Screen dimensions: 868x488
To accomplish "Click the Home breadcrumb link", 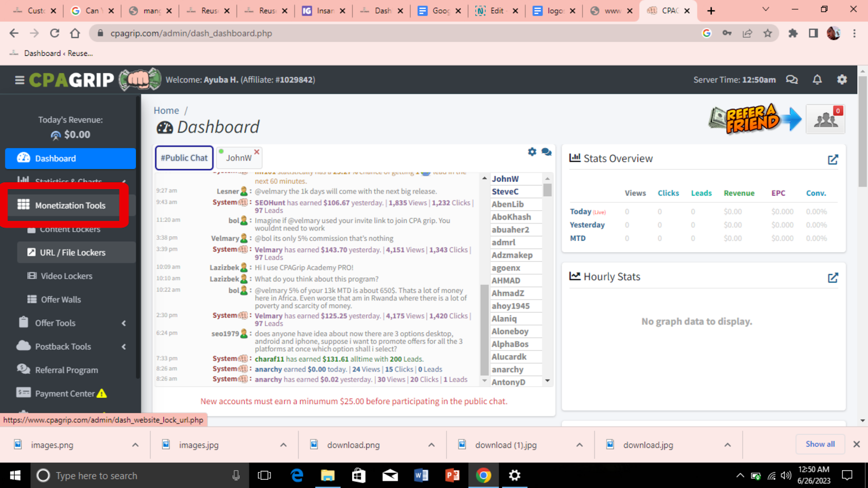I will 166,111.
